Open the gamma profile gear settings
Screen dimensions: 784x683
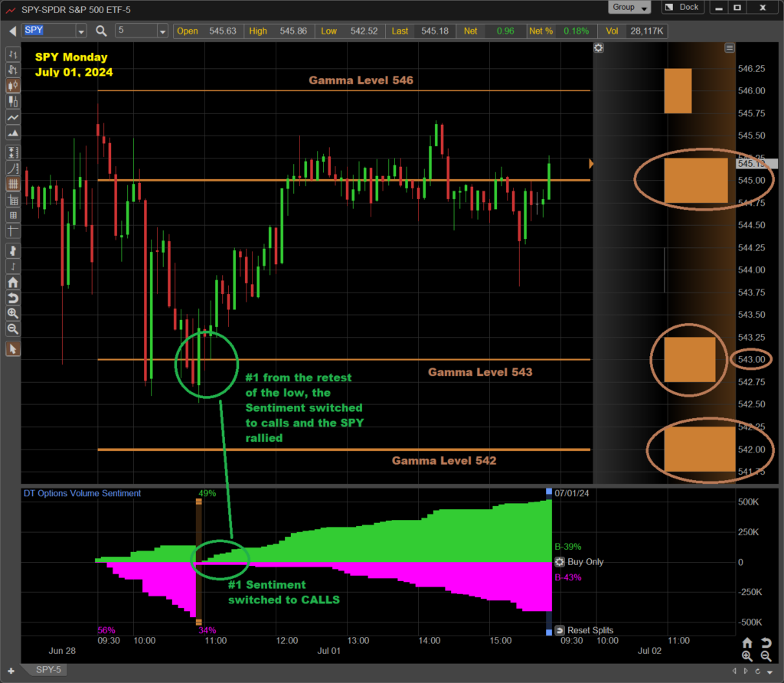click(x=598, y=48)
